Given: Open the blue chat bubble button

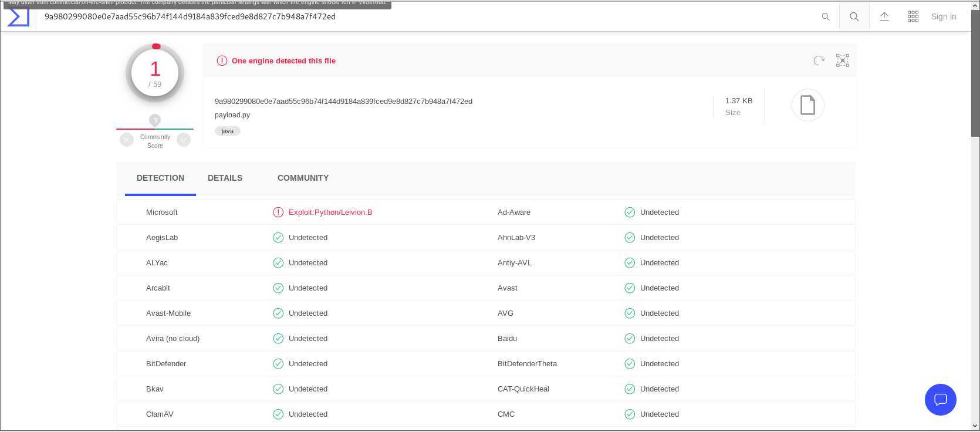Looking at the screenshot, I should 941,400.
